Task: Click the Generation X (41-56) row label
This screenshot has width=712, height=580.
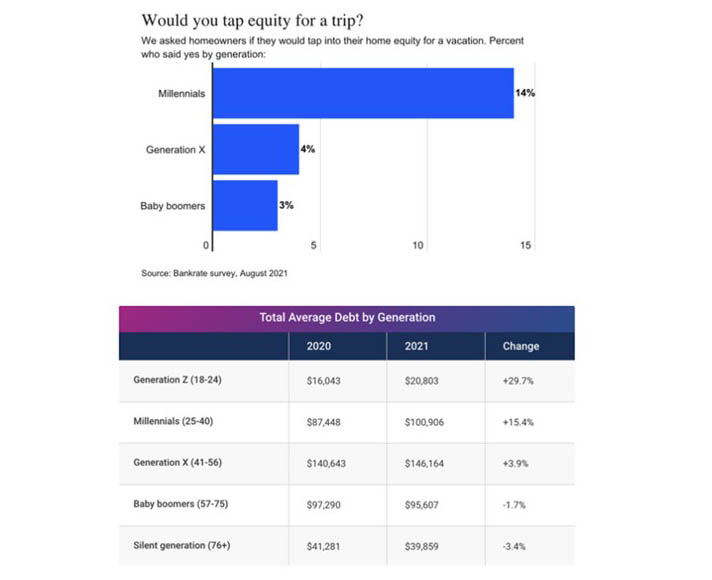Action: click(175, 463)
